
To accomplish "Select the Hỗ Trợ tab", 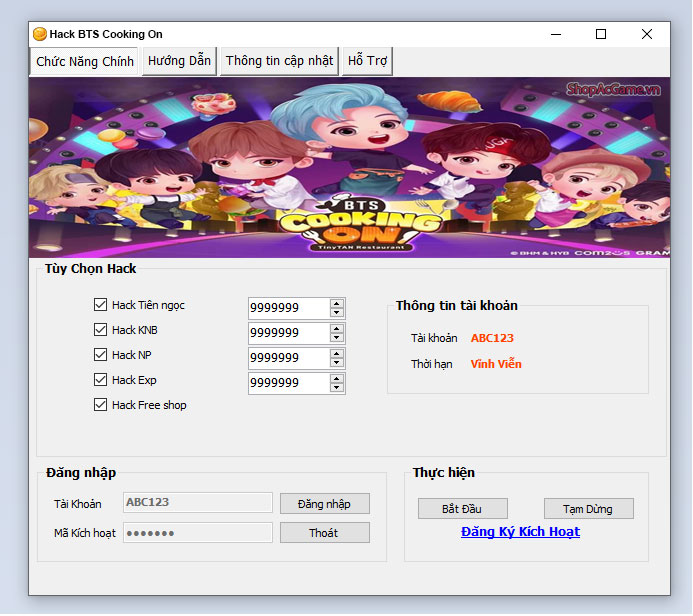I will [367, 61].
